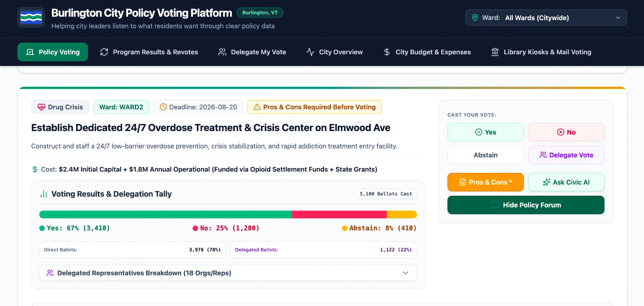Choose Abstain for this policy vote

pyautogui.click(x=485, y=155)
